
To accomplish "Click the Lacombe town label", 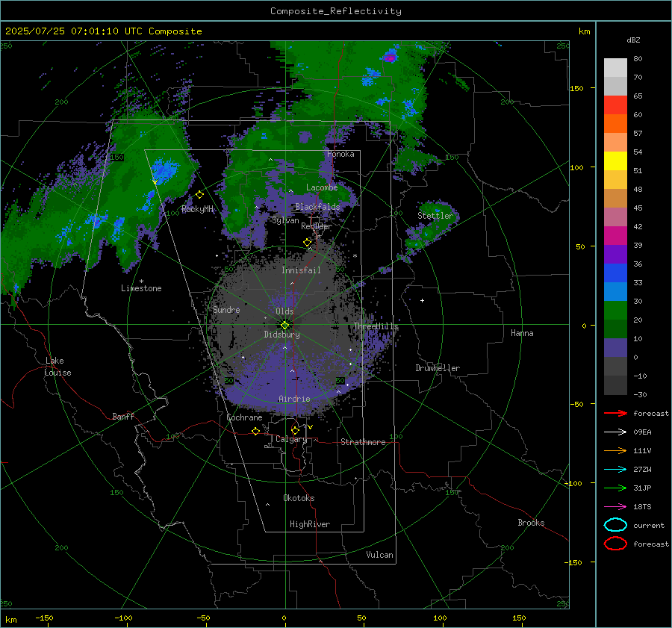I will point(322,187).
